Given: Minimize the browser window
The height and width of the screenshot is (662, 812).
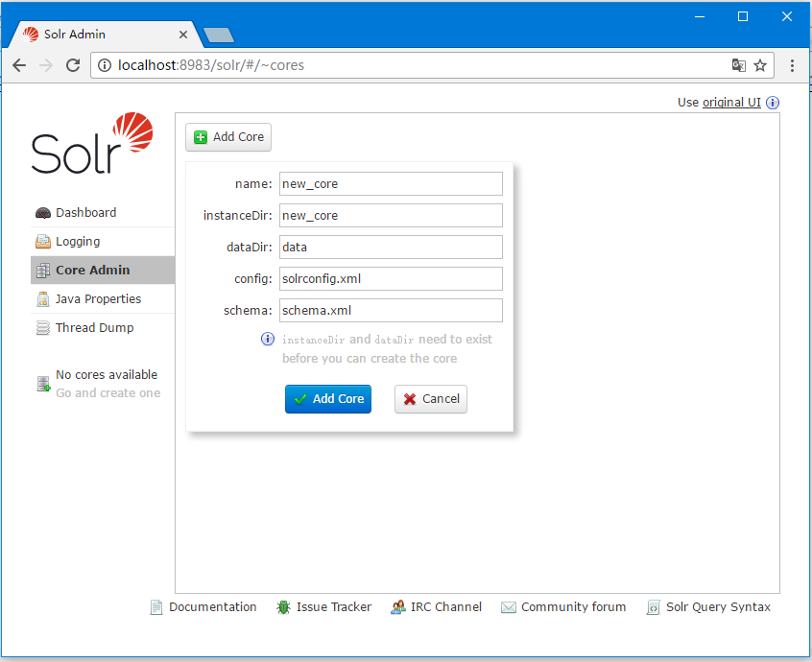Looking at the screenshot, I should click(700, 16).
